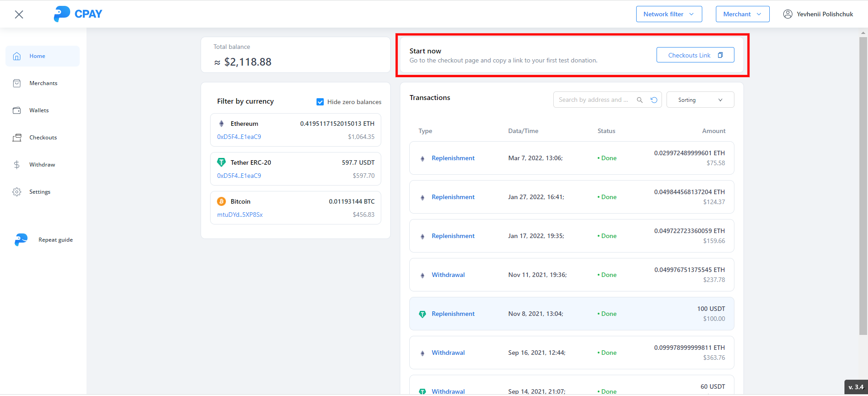
Task: Click the refresh icon in transactions search
Action: coord(654,100)
